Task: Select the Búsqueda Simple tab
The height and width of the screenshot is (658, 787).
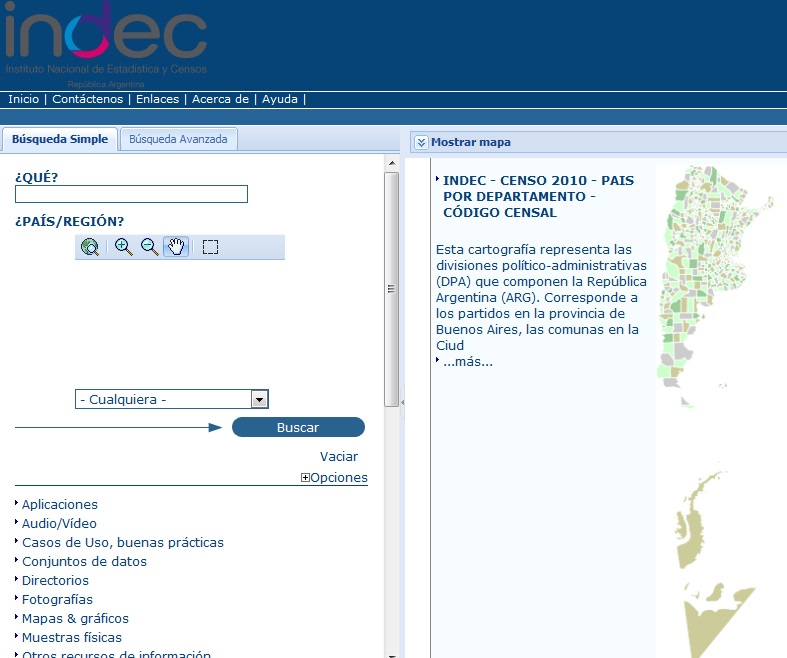Action: (x=59, y=139)
